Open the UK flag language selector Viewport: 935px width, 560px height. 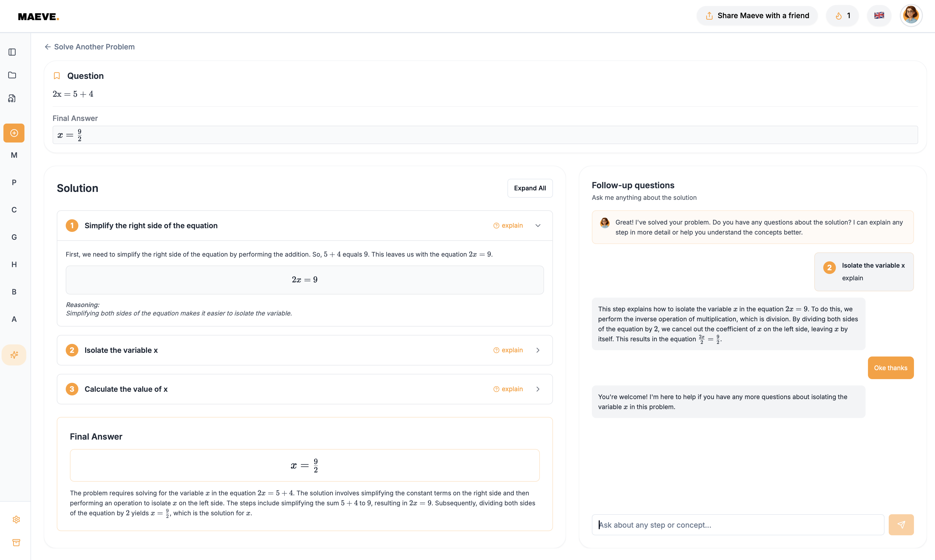879,16
